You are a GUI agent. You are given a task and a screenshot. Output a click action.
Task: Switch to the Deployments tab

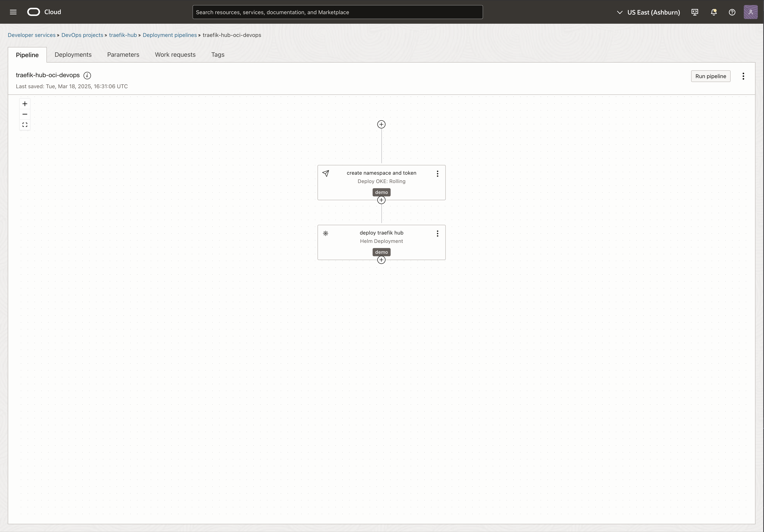73,55
